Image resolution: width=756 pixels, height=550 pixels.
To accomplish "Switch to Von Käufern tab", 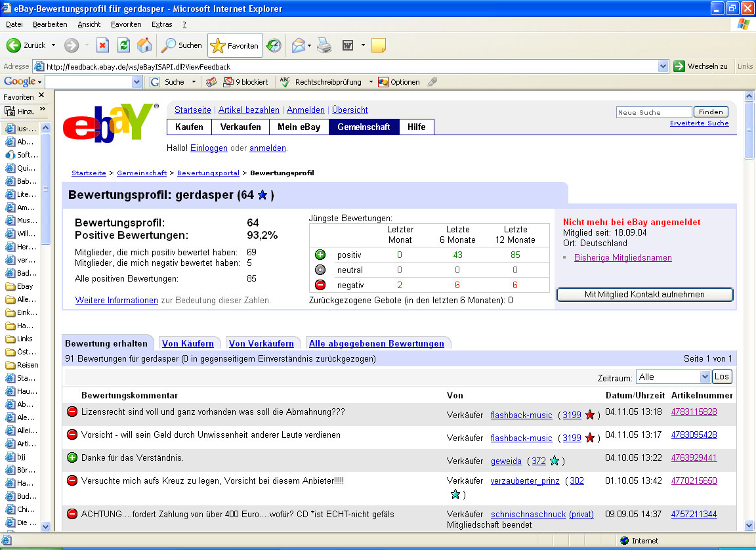I will tap(188, 344).
